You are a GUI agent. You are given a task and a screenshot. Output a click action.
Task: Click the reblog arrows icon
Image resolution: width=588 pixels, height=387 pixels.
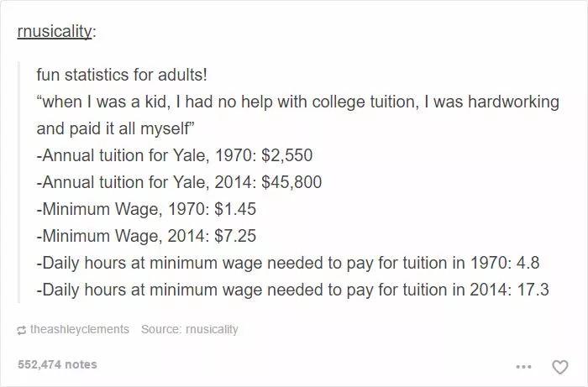pos(21,330)
